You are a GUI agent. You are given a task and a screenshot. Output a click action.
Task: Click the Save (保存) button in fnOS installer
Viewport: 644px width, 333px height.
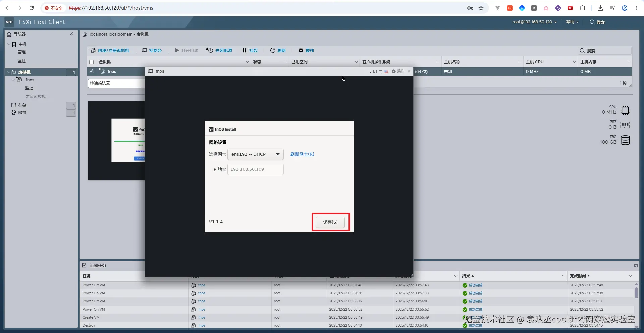330,222
